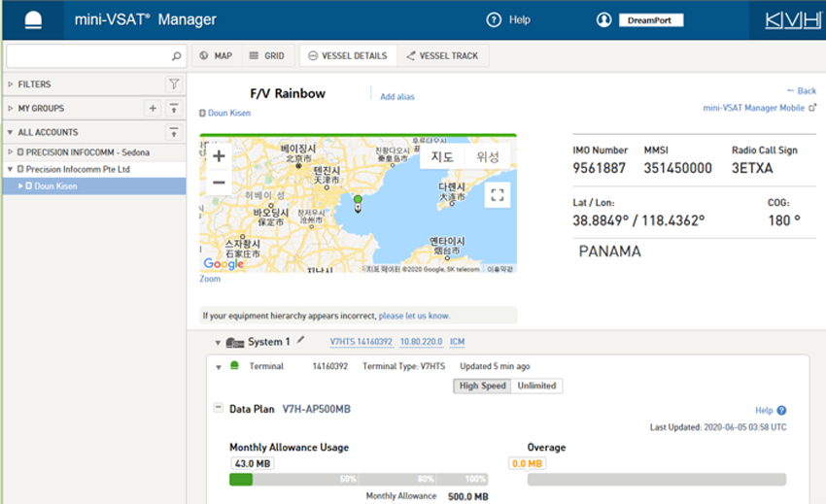The height and width of the screenshot is (504, 826).
Task: Click the 0.0 MB overage value
Action: (x=527, y=463)
